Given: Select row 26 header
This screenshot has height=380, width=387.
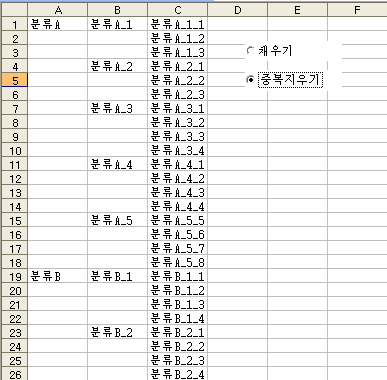Looking at the screenshot, I should coord(14,374).
